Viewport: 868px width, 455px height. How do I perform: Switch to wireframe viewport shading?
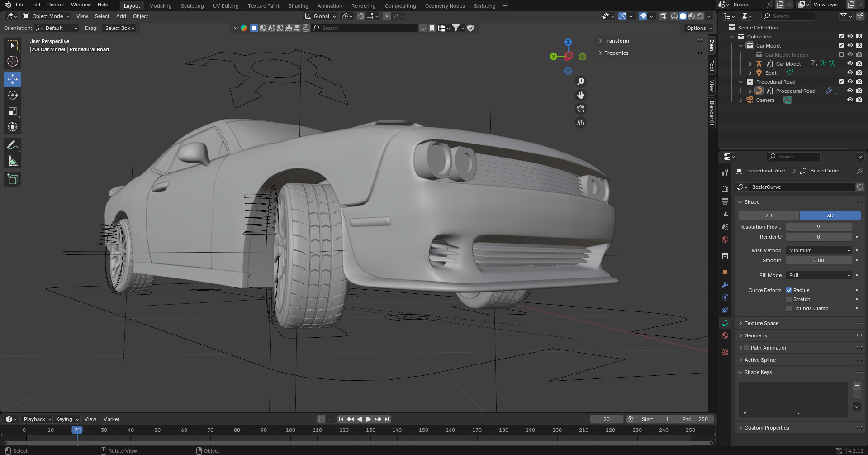pyautogui.click(x=674, y=16)
